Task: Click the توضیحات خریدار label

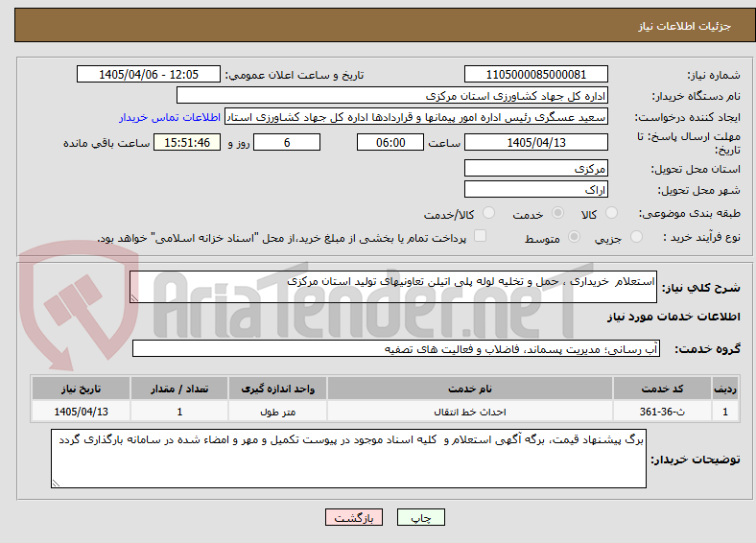Action: pyautogui.click(x=696, y=460)
